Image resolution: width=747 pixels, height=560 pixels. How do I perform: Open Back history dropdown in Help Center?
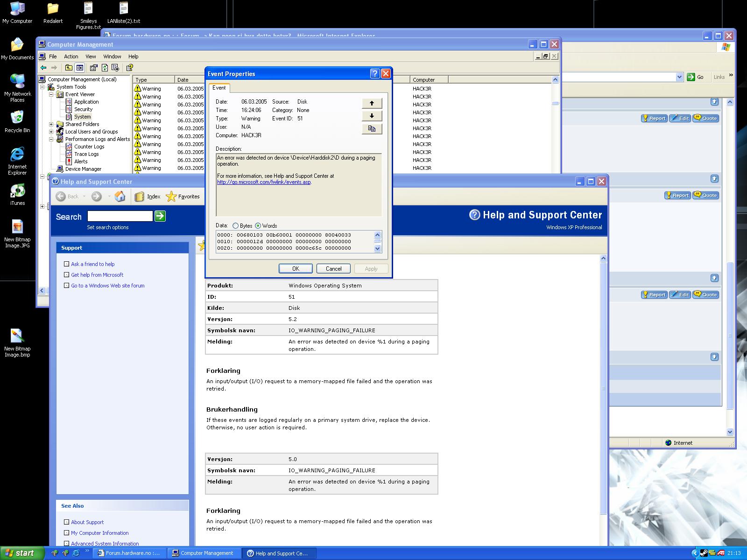pyautogui.click(x=84, y=196)
